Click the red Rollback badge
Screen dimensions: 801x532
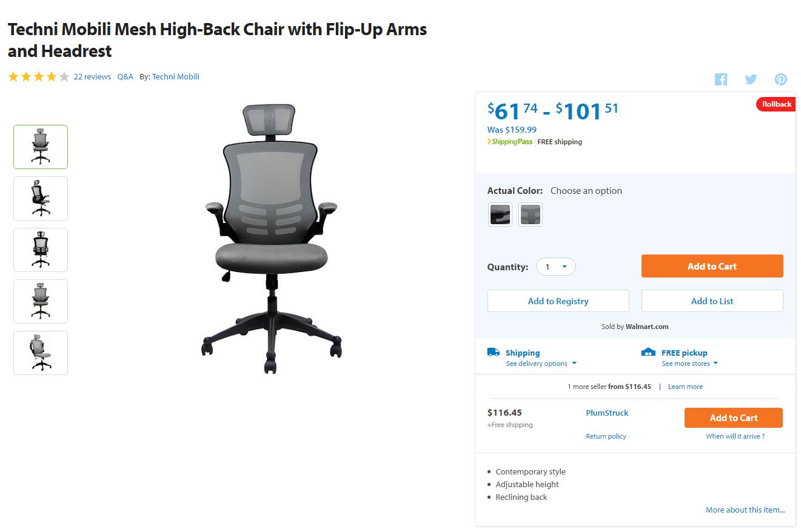pyautogui.click(x=776, y=104)
